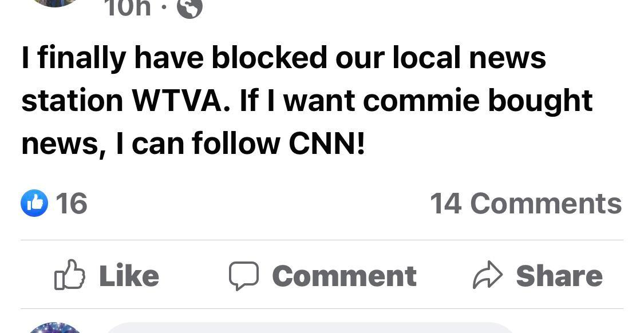Viewport: 644px width, 333px height.
Task: Click the Share label text
Action: tap(559, 275)
